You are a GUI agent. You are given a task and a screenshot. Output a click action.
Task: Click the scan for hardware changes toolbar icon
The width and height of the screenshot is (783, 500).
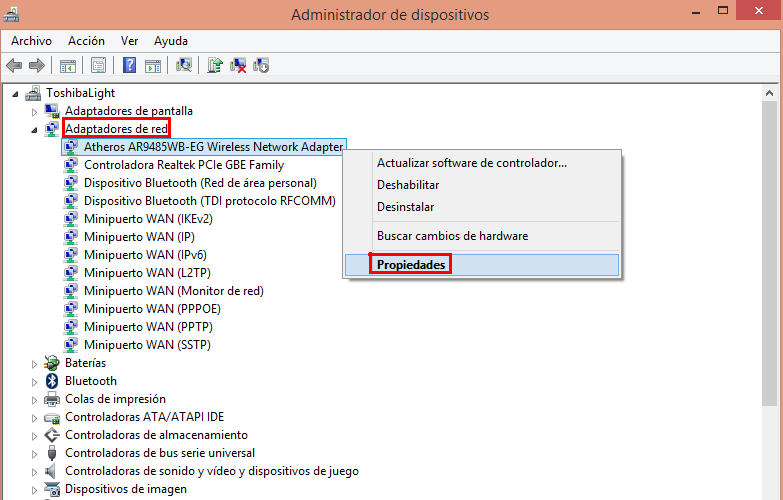coord(184,66)
